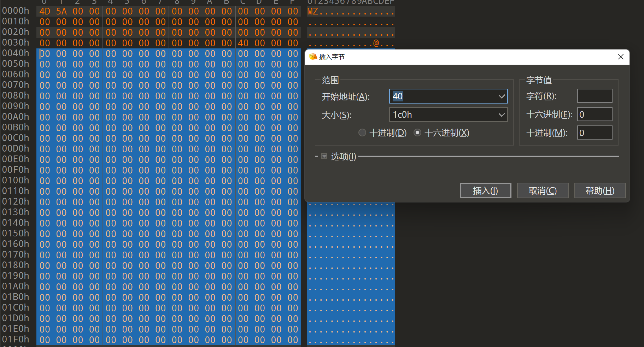The height and width of the screenshot is (347, 644).
Task: Close the Insert Bytes dialog
Action: (x=621, y=57)
